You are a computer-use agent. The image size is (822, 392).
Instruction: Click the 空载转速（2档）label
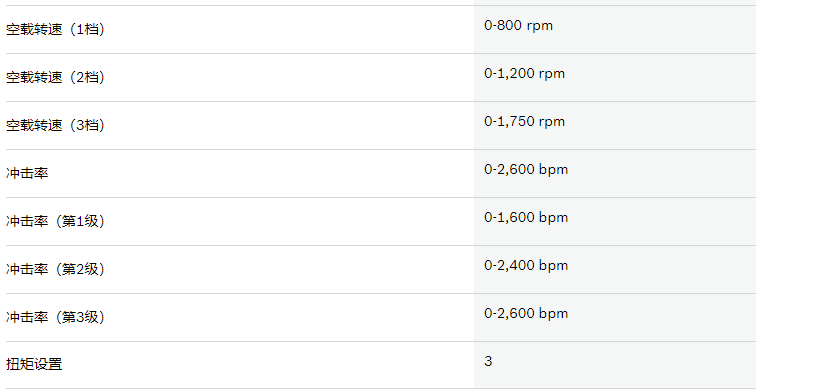(x=55, y=78)
